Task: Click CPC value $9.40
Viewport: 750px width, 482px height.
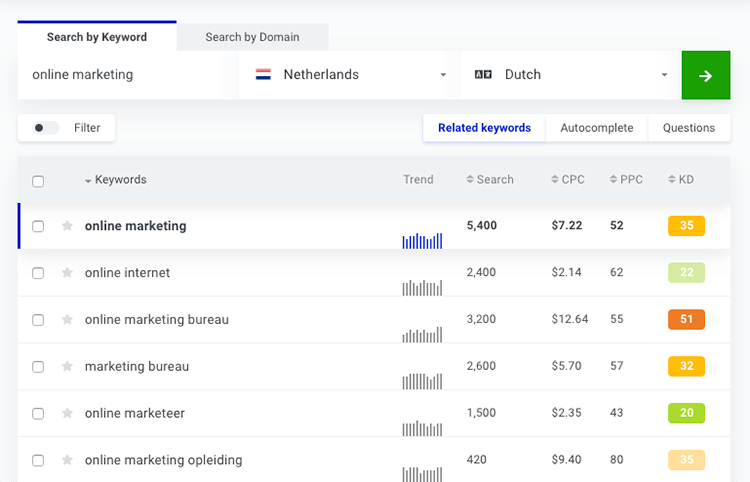Action: [566, 460]
